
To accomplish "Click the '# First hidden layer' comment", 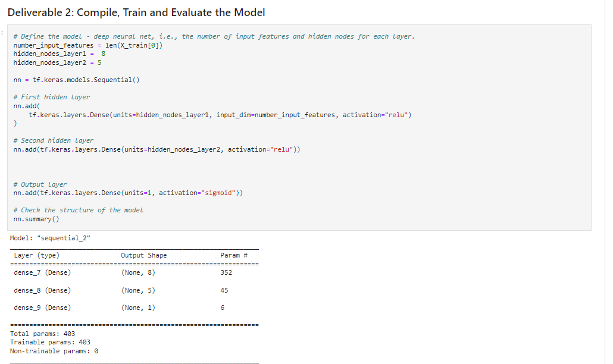I will click(x=52, y=97).
